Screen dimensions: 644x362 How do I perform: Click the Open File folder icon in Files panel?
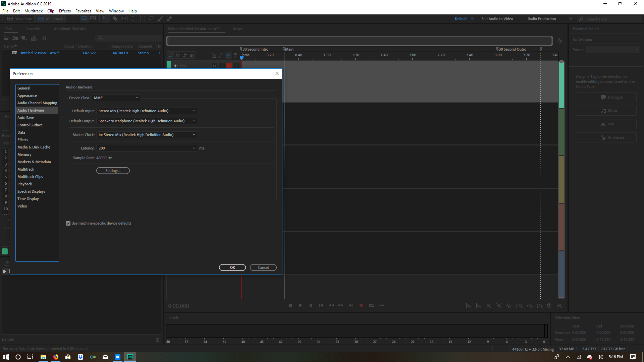pos(6,38)
